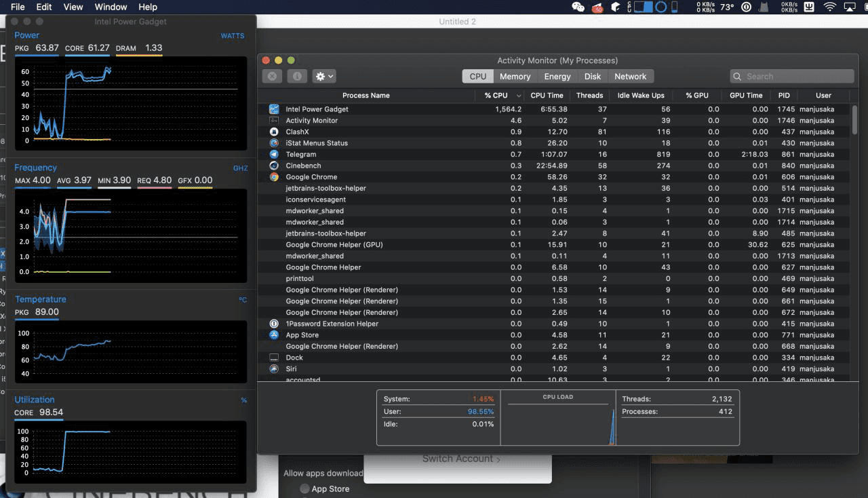Switch to the Network tab

pyautogui.click(x=631, y=77)
